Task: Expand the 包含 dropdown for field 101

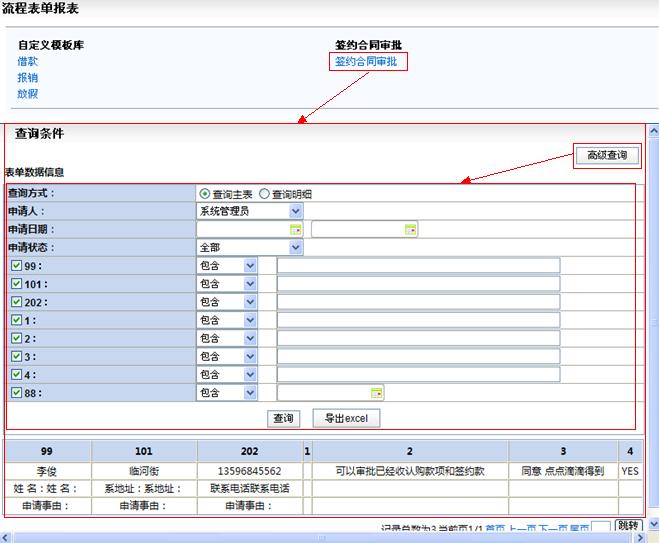Action: point(250,284)
